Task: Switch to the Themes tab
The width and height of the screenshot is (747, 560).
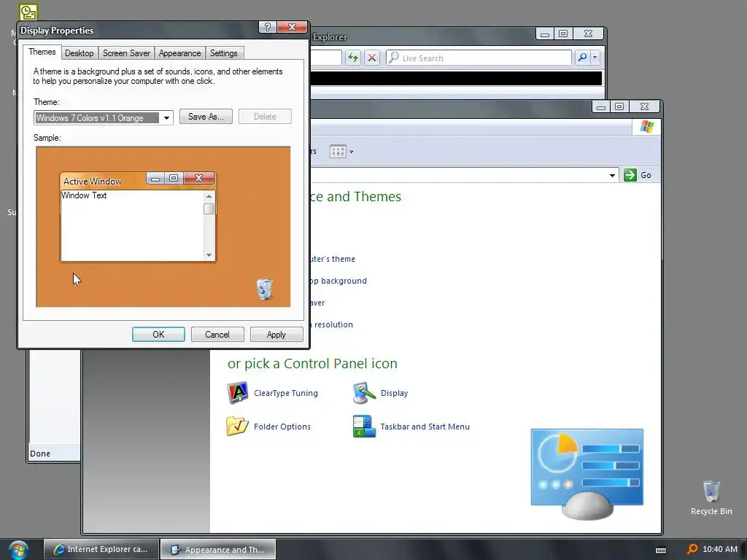Action: (42, 52)
